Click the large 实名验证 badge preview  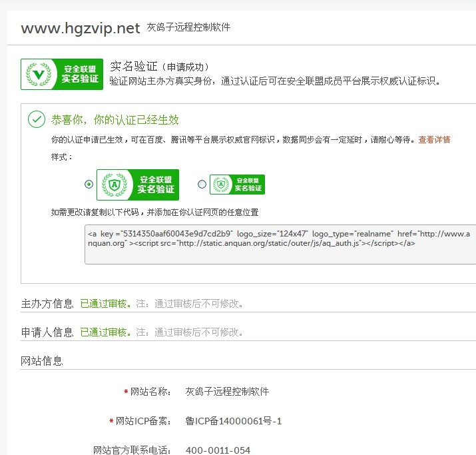138,185
